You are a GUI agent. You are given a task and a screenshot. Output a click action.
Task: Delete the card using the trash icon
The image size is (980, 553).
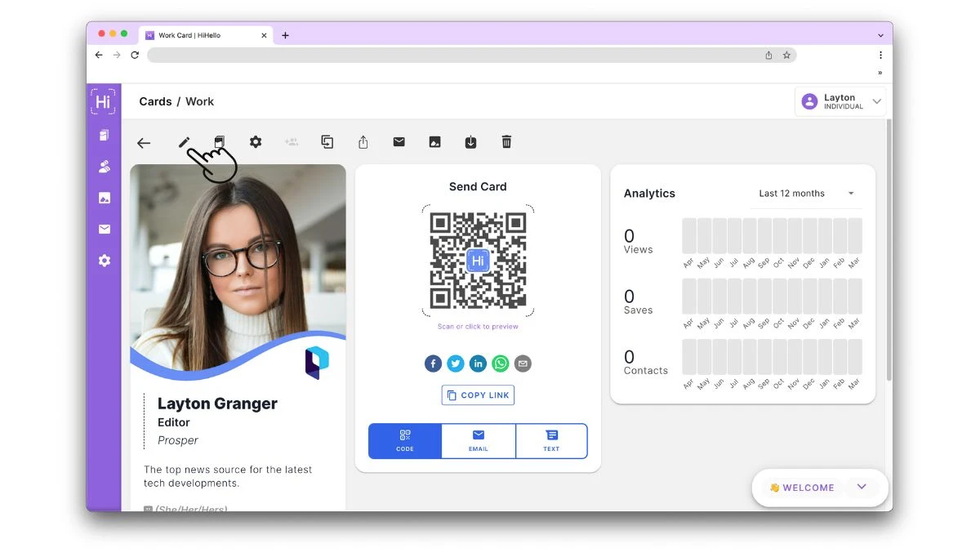pyautogui.click(x=506, y=141)
